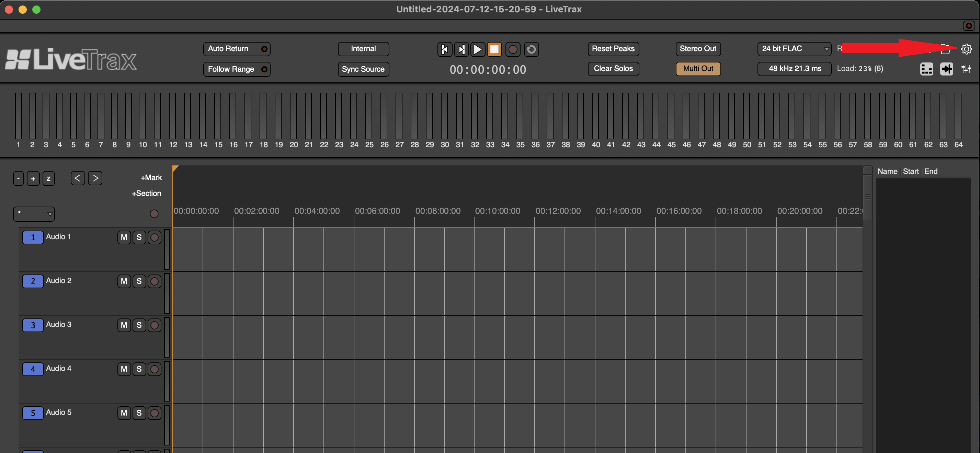Toggle Auto Return mode

(237, 49)
